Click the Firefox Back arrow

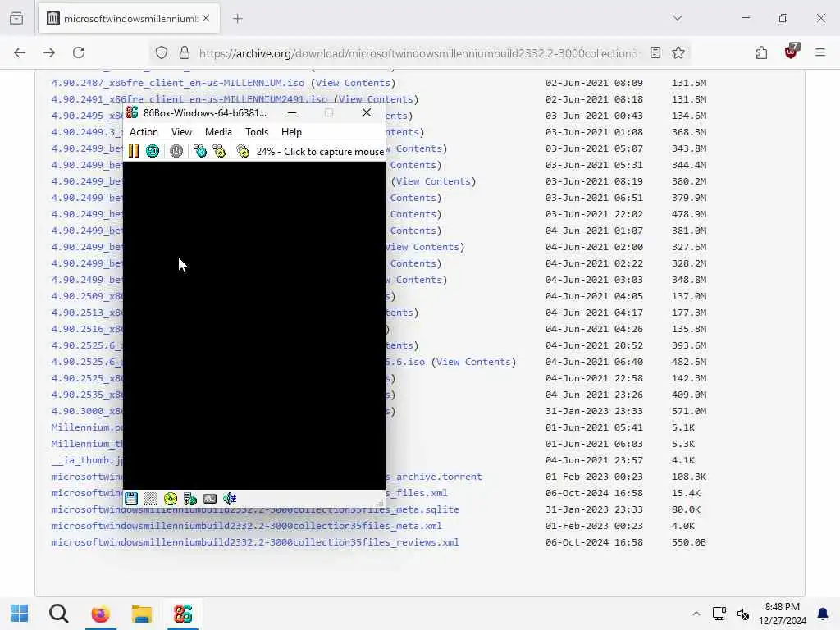click(20, 52)
